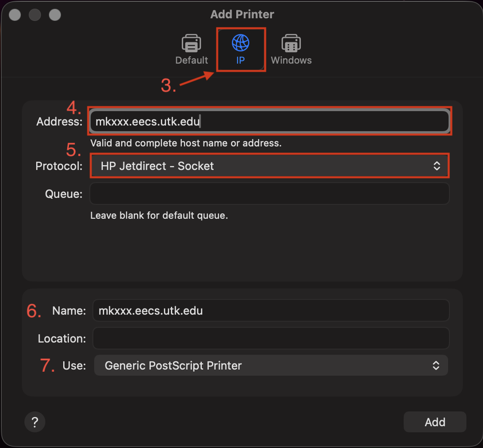Image resolution: width=483 pixels, height=448 pixels.
Task: Select the IP globe icon
Action: coord(241,43)
